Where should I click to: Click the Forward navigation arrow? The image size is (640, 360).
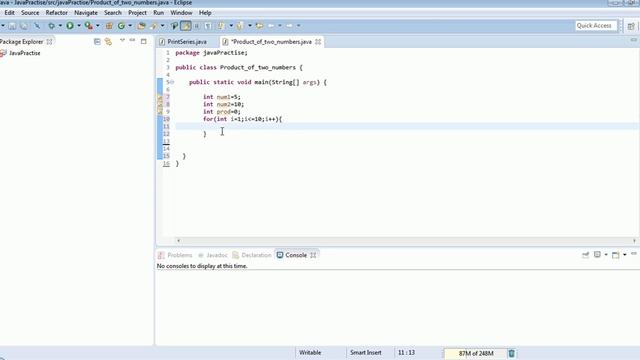tap(289, 26)
